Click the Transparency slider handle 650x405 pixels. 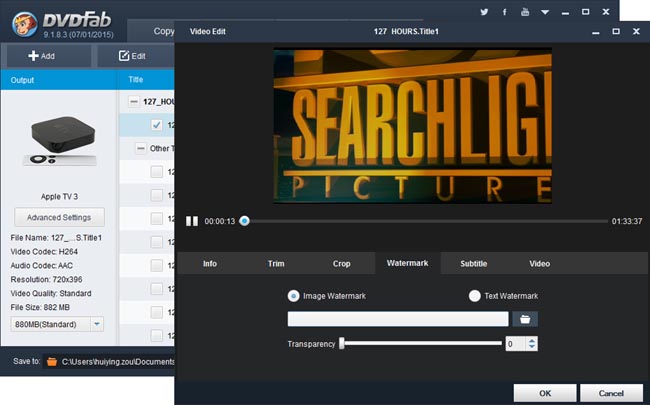[x=342, y=343]
